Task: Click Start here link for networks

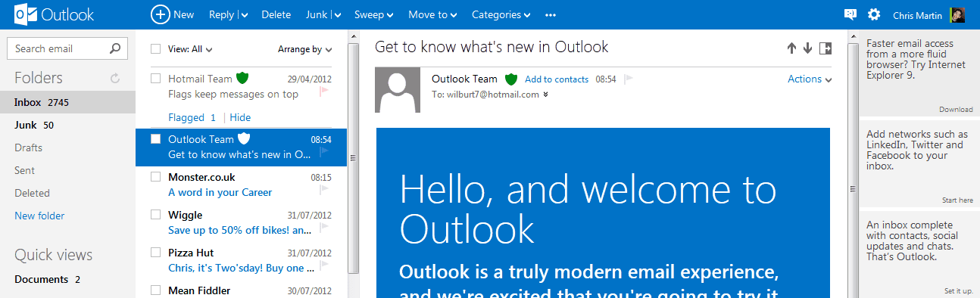Action: pos(957,200)
